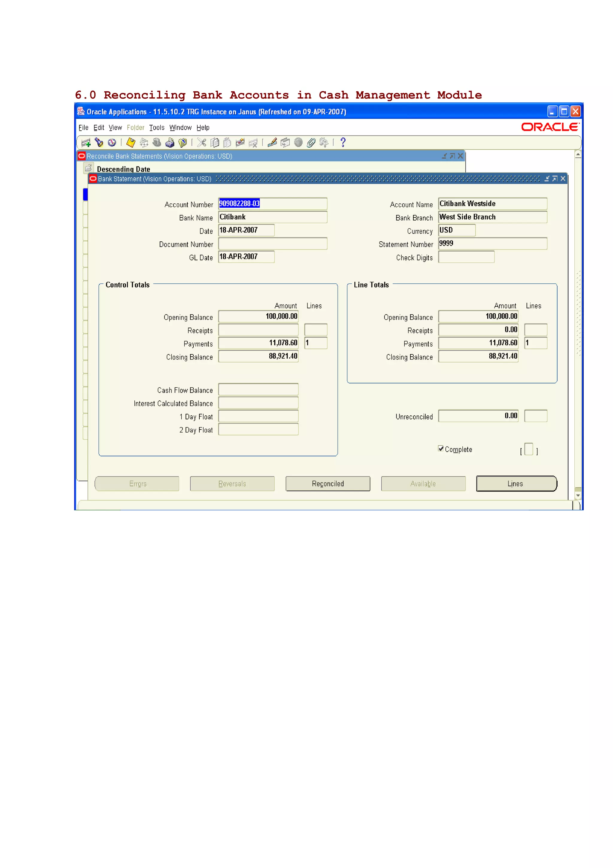Viewport: 613px width, 868px height.
Task: Click the 1 Day Float field
Action: click(x=258, y=416)
